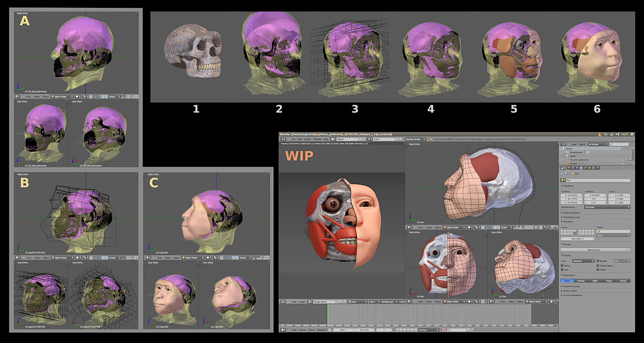Click the Add to Group button
Viewport: 644px width, 343px height.
(x=593, y=250)
